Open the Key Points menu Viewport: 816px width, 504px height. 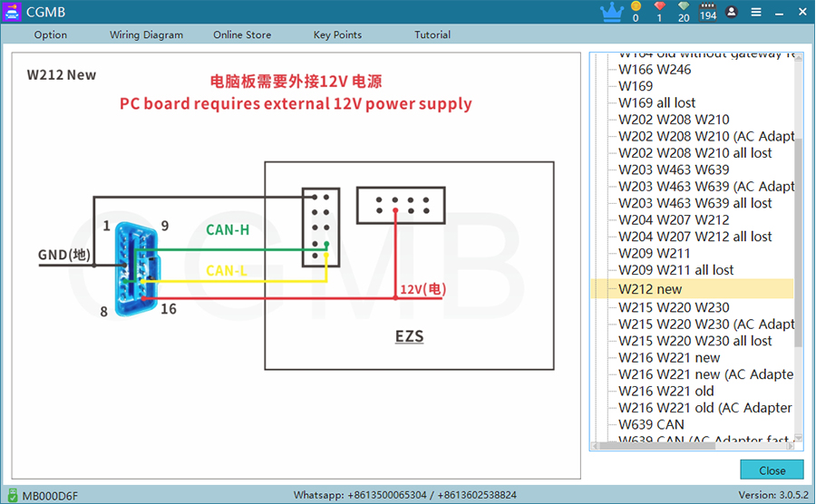337,34
